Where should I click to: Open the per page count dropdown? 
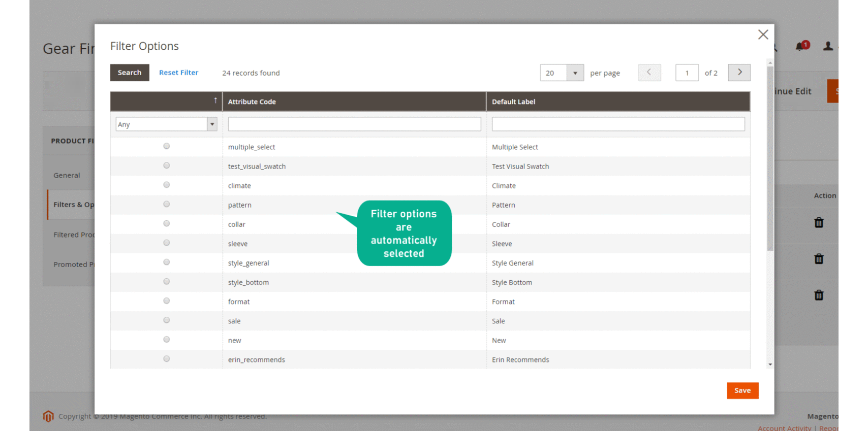point(562,73)
